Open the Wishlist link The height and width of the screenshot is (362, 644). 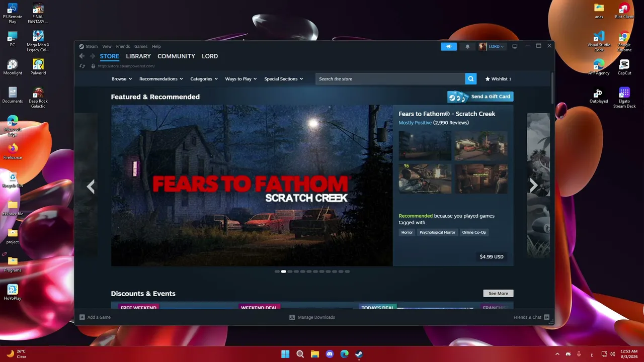pyautogui.click(x=498, y=79)
